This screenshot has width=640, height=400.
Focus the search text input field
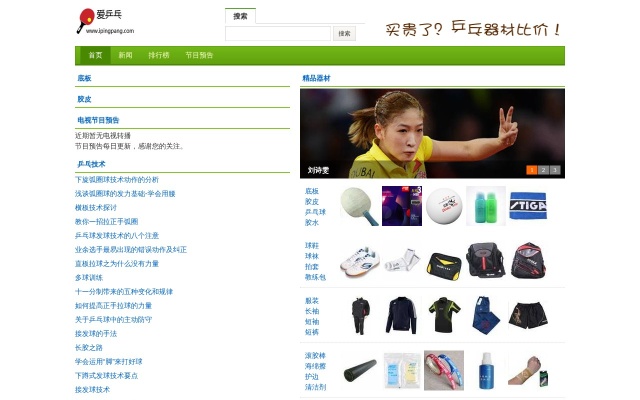coord(278,34)
